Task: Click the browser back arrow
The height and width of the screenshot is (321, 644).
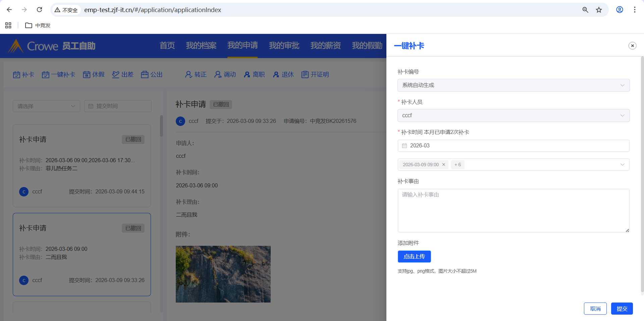Action: (x=9, y=10)
